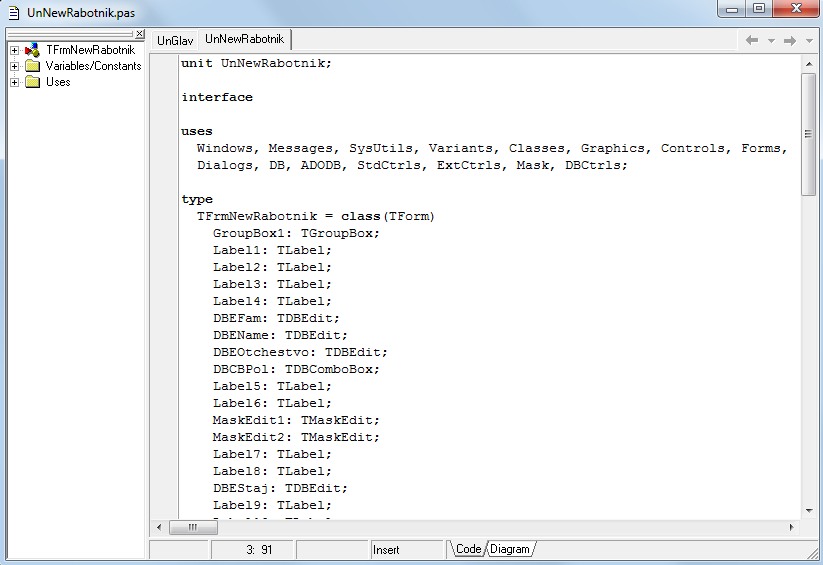Click the 'GroupBox1: TGroupBox;' line
The image size is (823, 565).
[296, 233]
